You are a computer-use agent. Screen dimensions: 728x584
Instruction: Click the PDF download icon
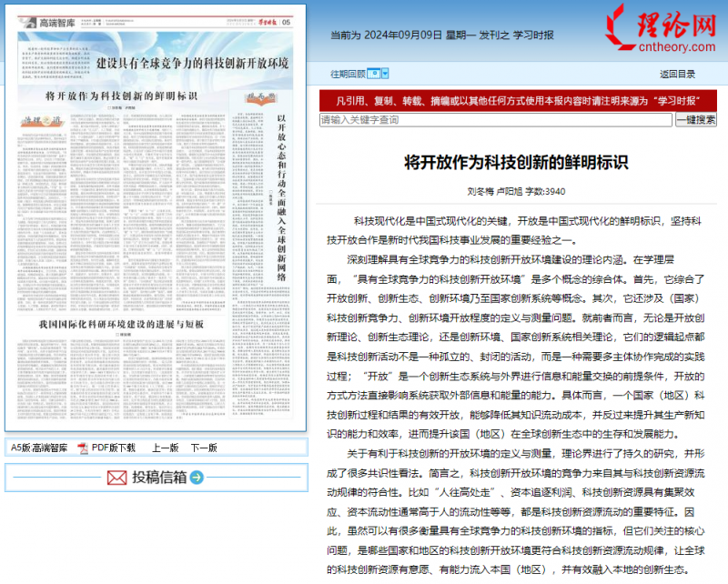84,448
